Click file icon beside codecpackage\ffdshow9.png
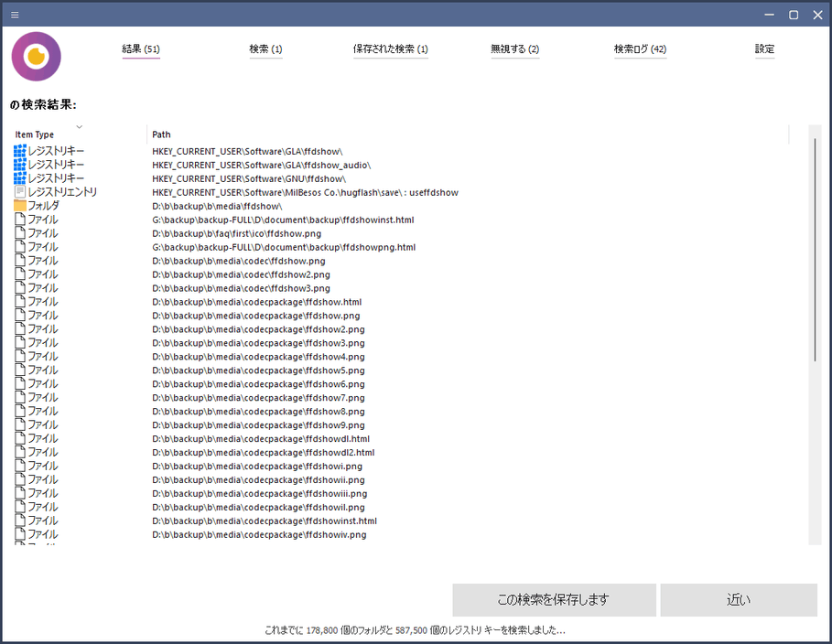832x644 pixels. (x=19, y=425)
